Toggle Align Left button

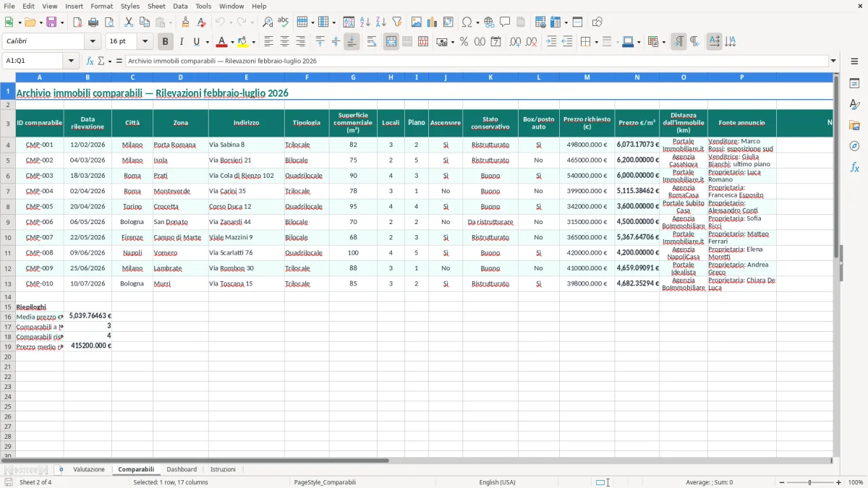[x=268, y=42]
